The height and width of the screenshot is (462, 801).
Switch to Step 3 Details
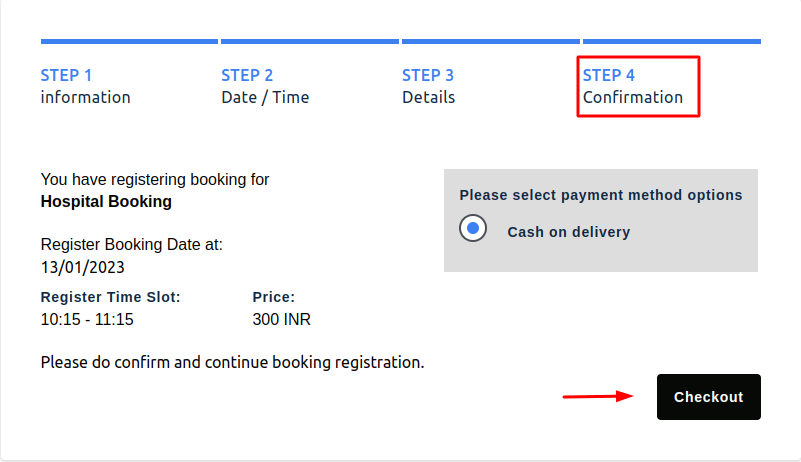click(x=428, y=86)
